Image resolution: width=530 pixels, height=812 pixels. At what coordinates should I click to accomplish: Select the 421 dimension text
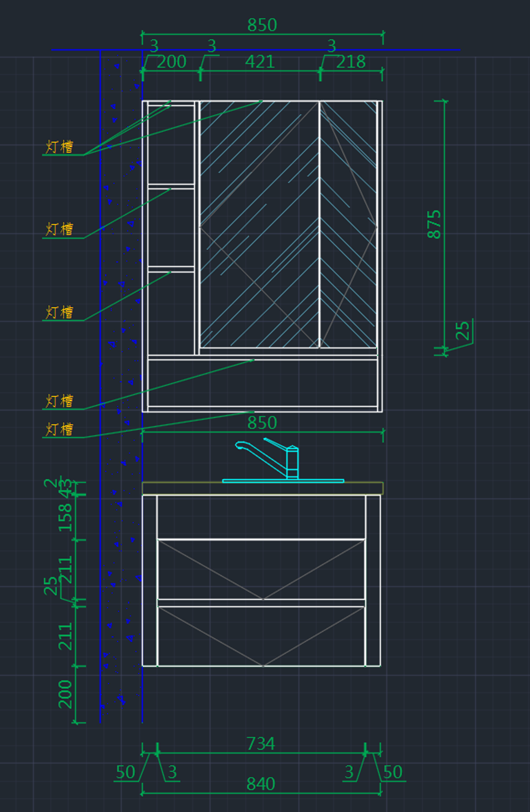pos(260,62)
